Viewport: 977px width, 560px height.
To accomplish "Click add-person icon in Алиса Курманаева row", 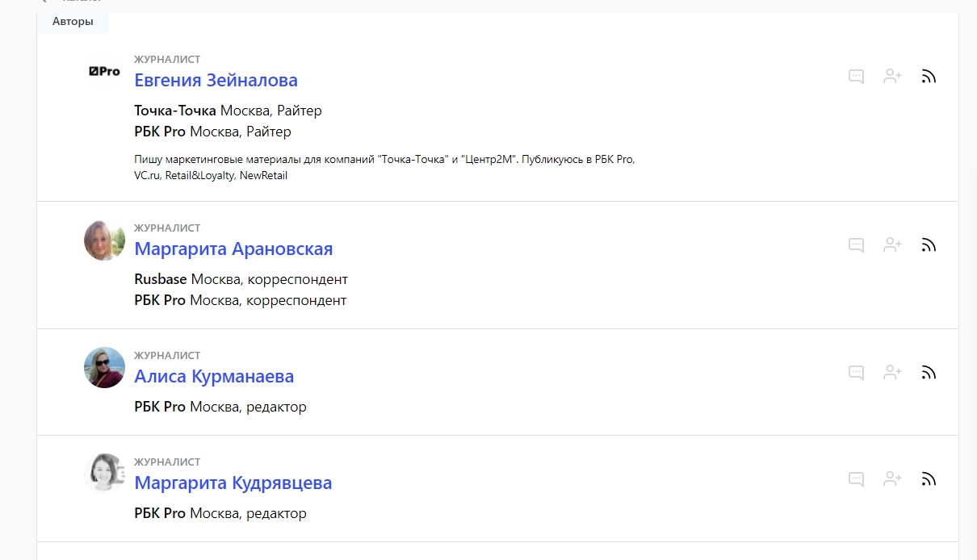I will [x=892, y=373].
